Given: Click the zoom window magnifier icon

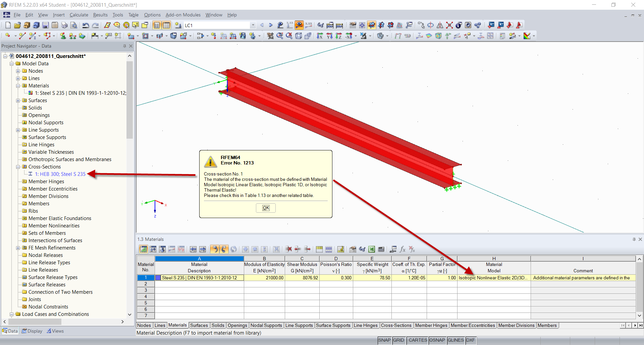Looking at the screenshot, I should [x=280, y=36].
